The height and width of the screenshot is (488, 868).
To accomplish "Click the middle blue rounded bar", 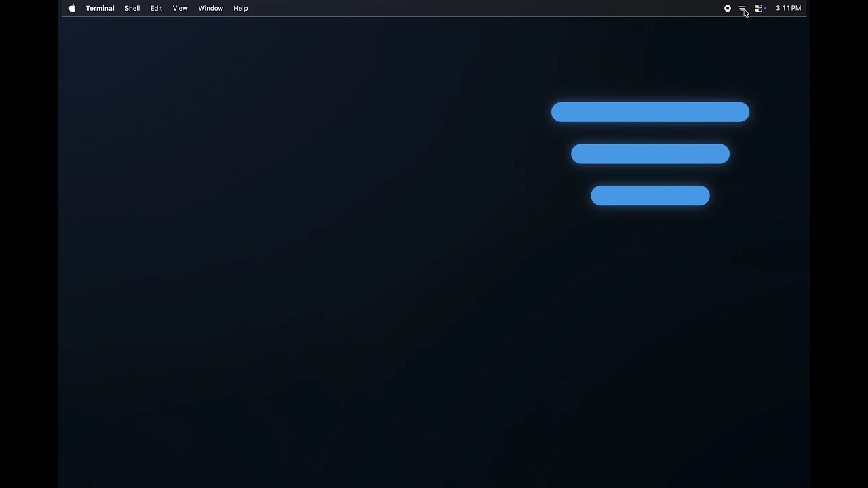I will (650, 154).
